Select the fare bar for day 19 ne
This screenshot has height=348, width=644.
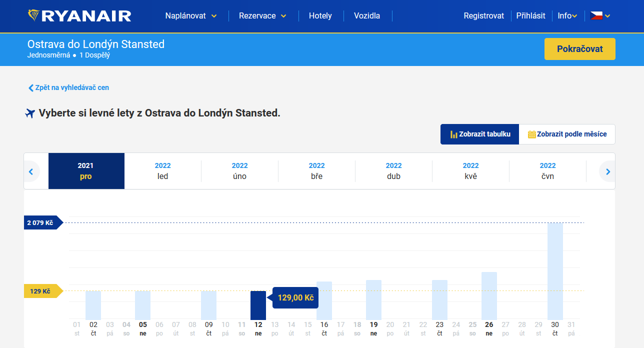pos(373,300)
